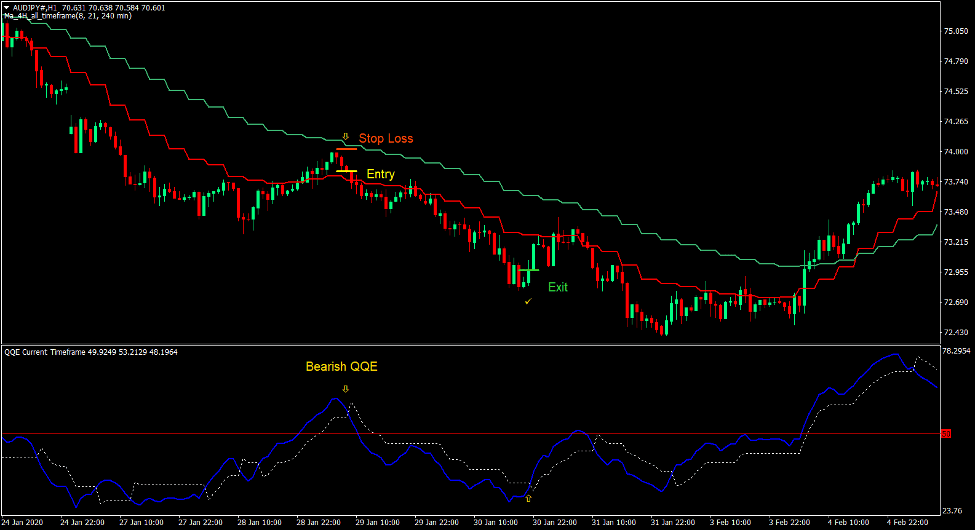Select the green Exit horizontal line
Viewport: 977px width, 531px height.
(528, 270)
